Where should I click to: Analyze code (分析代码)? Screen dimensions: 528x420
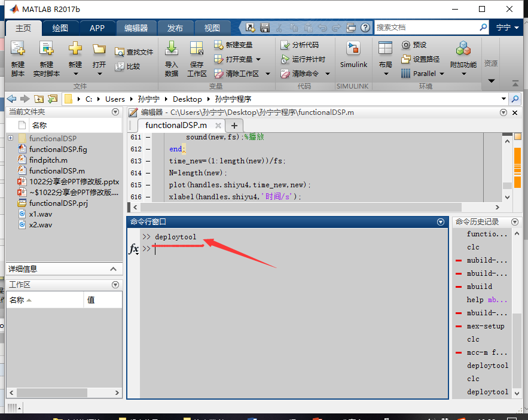click(300, 45)
